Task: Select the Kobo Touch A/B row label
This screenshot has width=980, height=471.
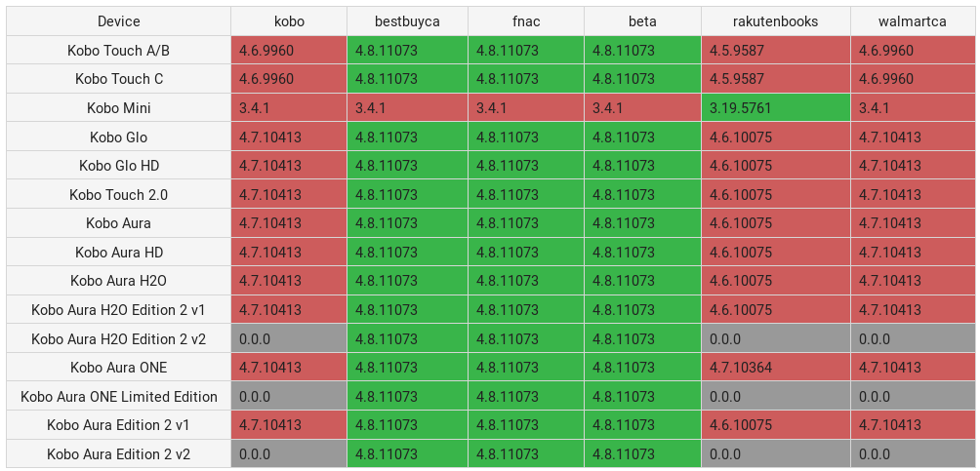Action: click(x=119, y=51)
